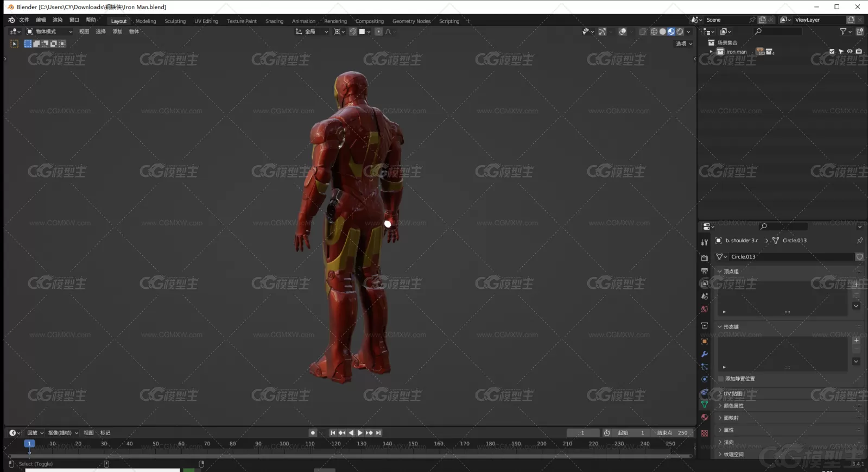The image size is (868, 472).
Task: Toggle pin on properties editor
Action: click(x=860, y=240)
